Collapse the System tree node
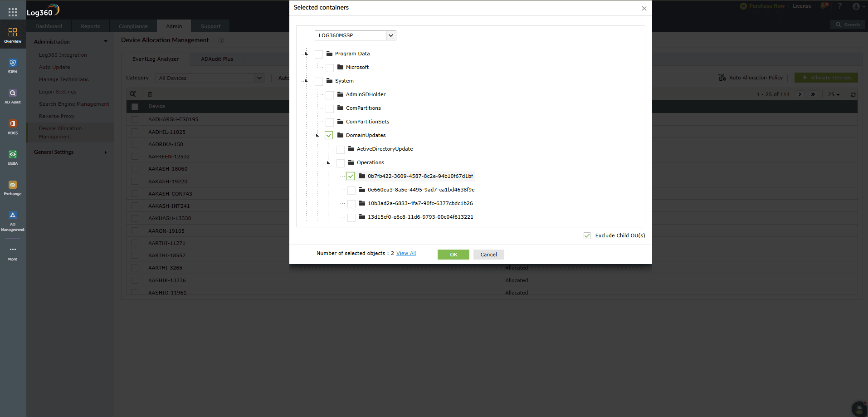The width and height of the screenshot is (868, 417). click(306, 81)
